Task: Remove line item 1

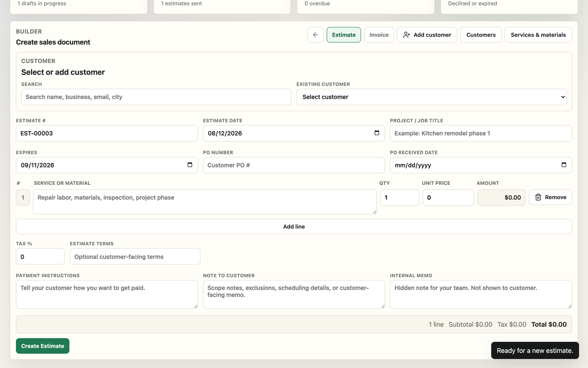Action: click(550, 197)
